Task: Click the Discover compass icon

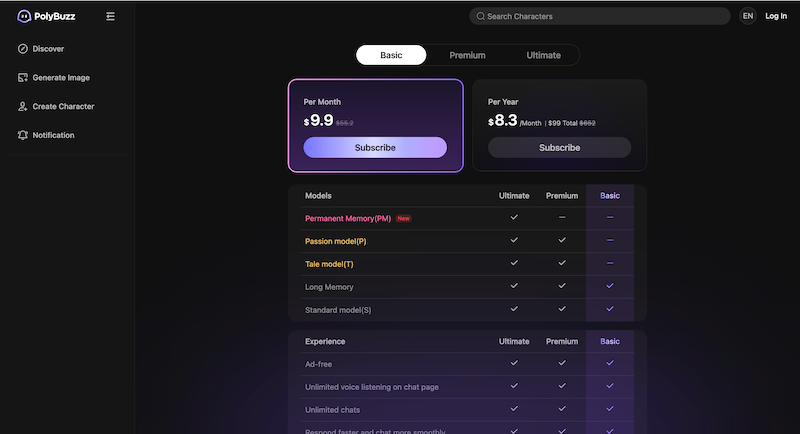Action: [22, 49]
